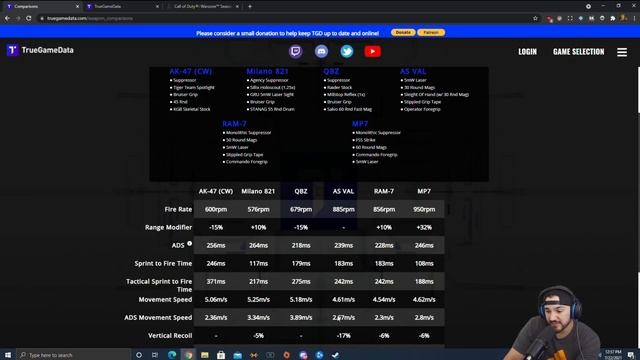Open File Explorer from taskbar
Screen dimensions: 640x360
coord(204,355)
